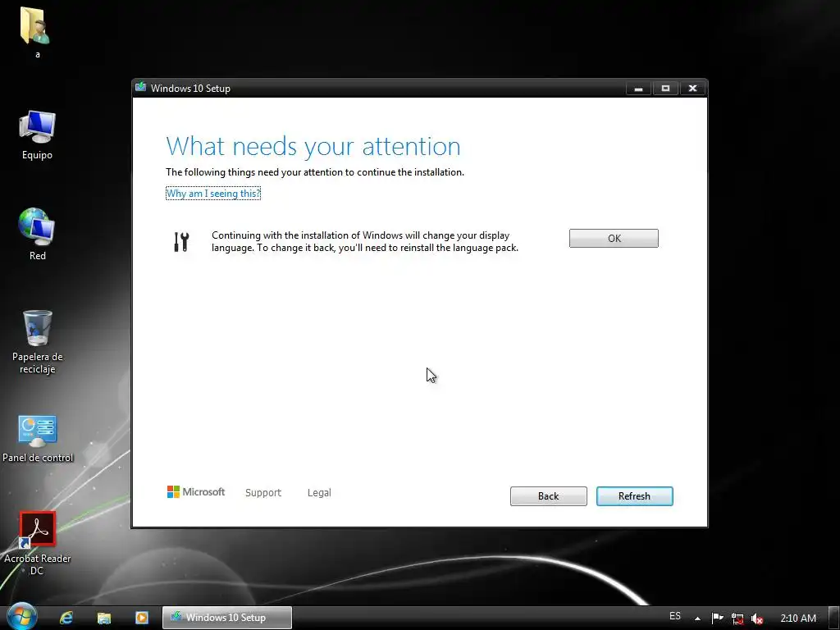The image size is (840, 630).
Task: Go Back in Windows 10 Setup
Action: pyautogui.click(x=548, y=496)
